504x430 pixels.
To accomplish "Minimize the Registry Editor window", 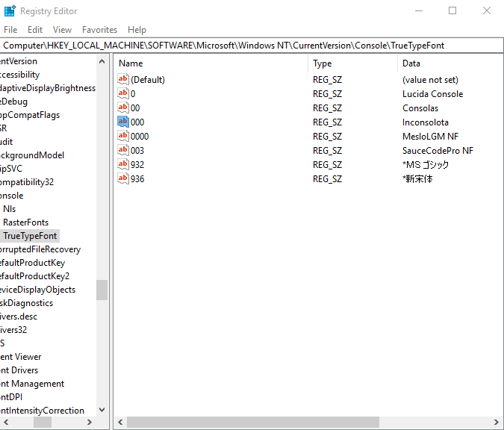I will [x=418, y=10].
